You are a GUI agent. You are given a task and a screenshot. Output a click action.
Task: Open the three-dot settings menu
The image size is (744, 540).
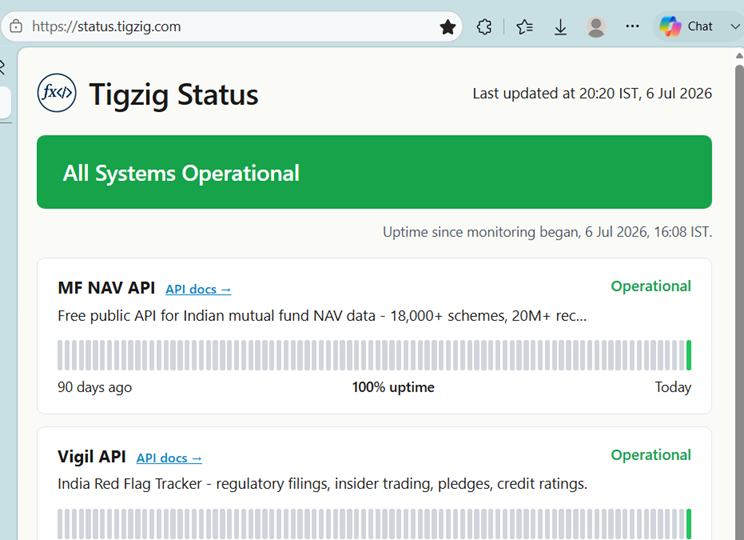click(632, 26)
